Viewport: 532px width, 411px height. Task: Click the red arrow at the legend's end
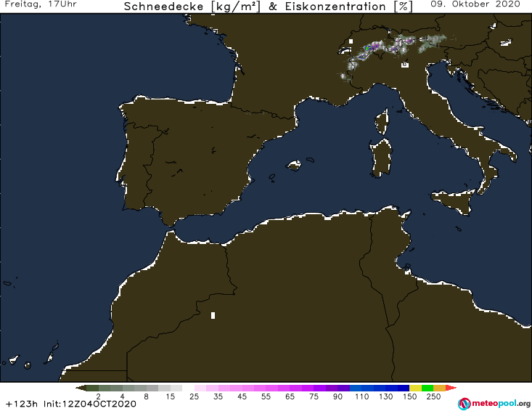[x=451, y=388]
